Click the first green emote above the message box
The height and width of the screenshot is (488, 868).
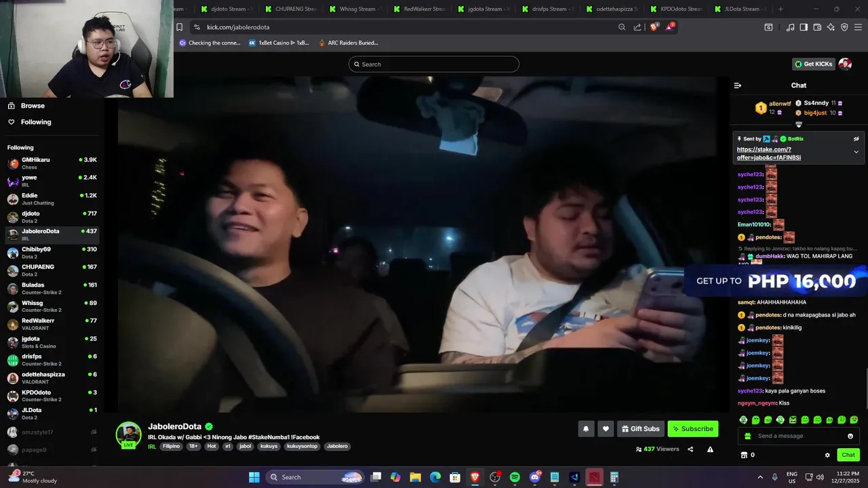743,420
